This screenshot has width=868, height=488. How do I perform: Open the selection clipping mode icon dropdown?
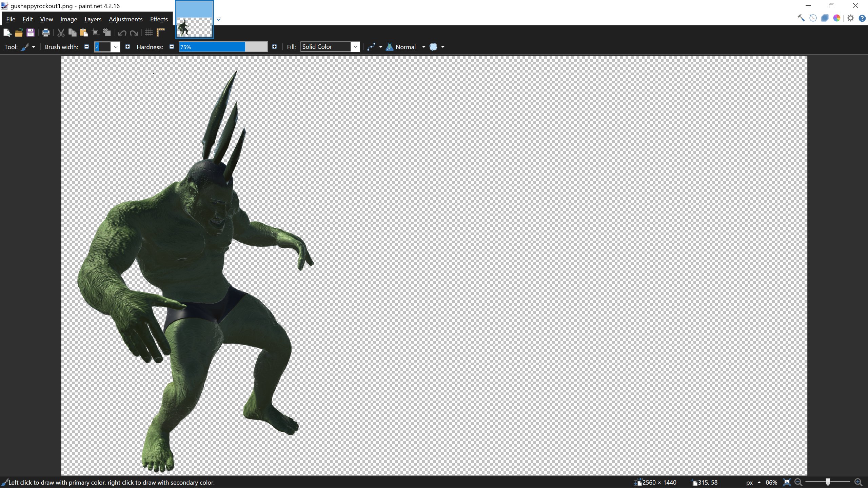point(437,47)
